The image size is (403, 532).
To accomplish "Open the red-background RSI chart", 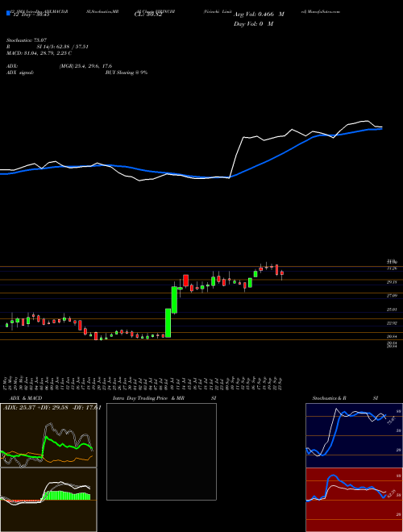I will click(355, 500).
